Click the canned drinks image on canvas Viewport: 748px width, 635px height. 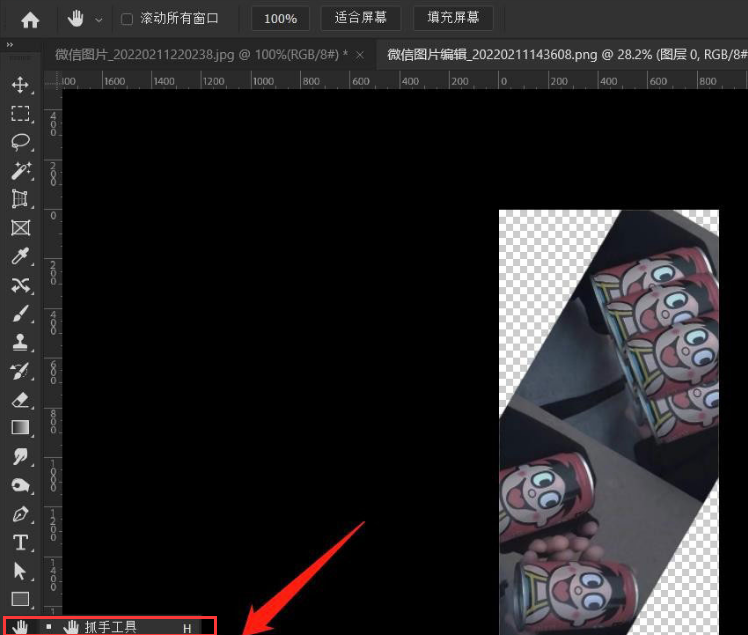pyautogui.click(x=609, y=422)
